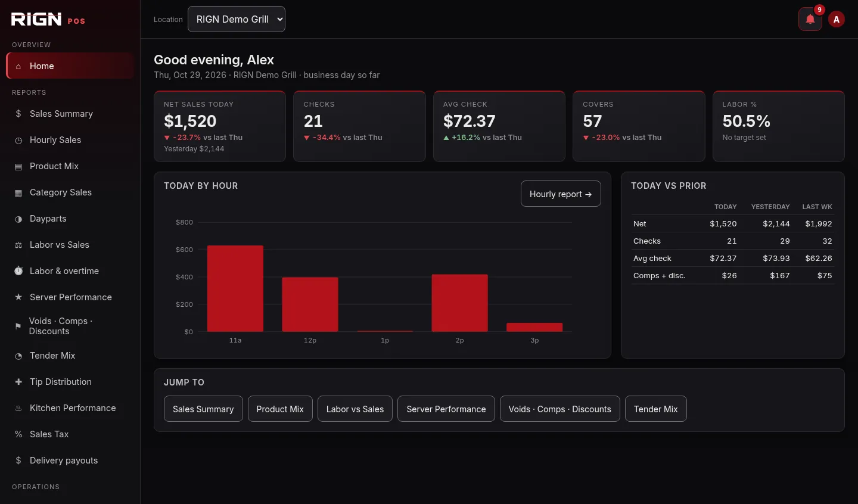Open Dayparts report in sidebar
Screen dimensions: 858x504
click(70, 219)
